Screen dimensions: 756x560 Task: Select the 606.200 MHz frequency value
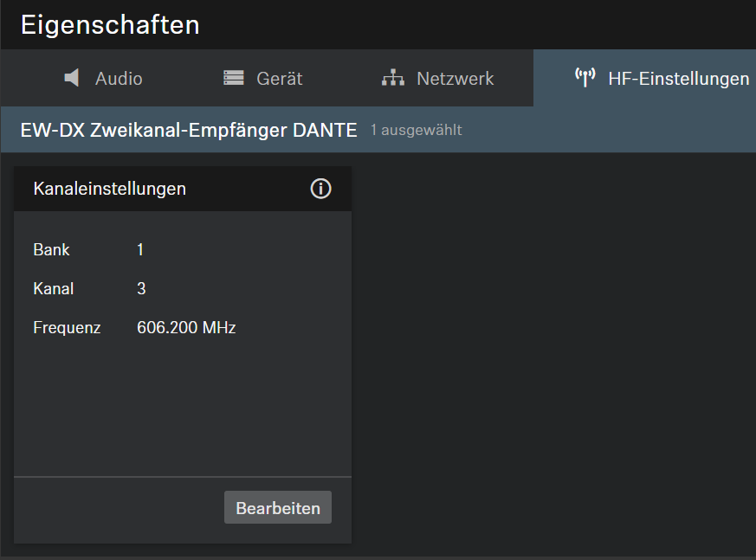(186, 328)
